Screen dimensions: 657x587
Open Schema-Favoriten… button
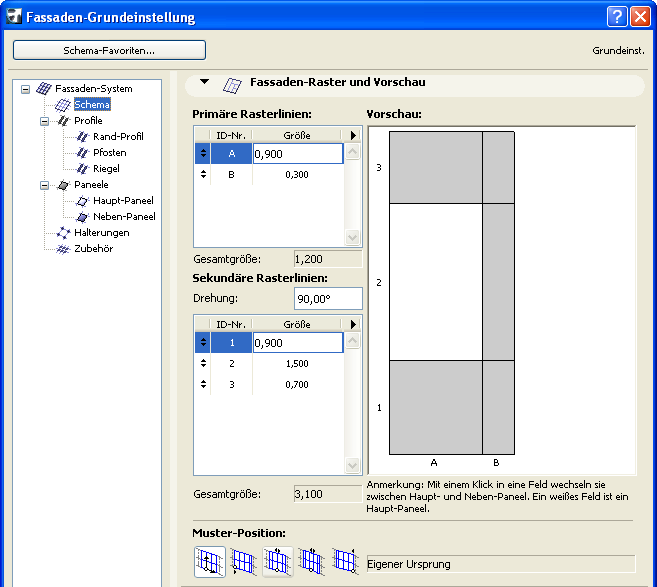point(109,50)
